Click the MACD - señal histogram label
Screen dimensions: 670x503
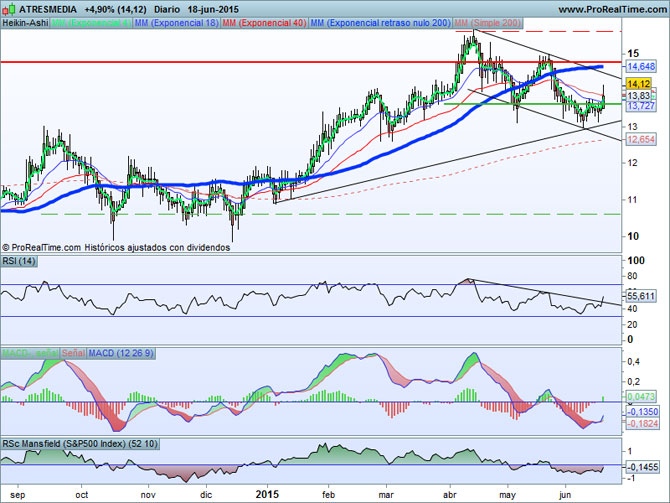pyautogui.click(x=30, y=353)
